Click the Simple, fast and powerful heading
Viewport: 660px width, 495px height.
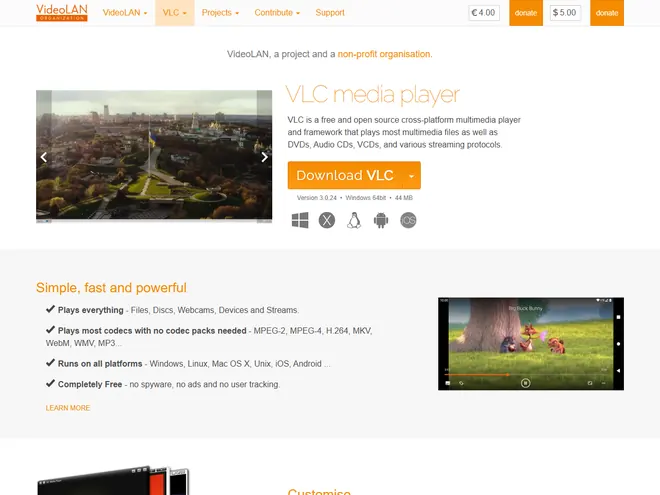pyautogui.click(x=111, y=287)
